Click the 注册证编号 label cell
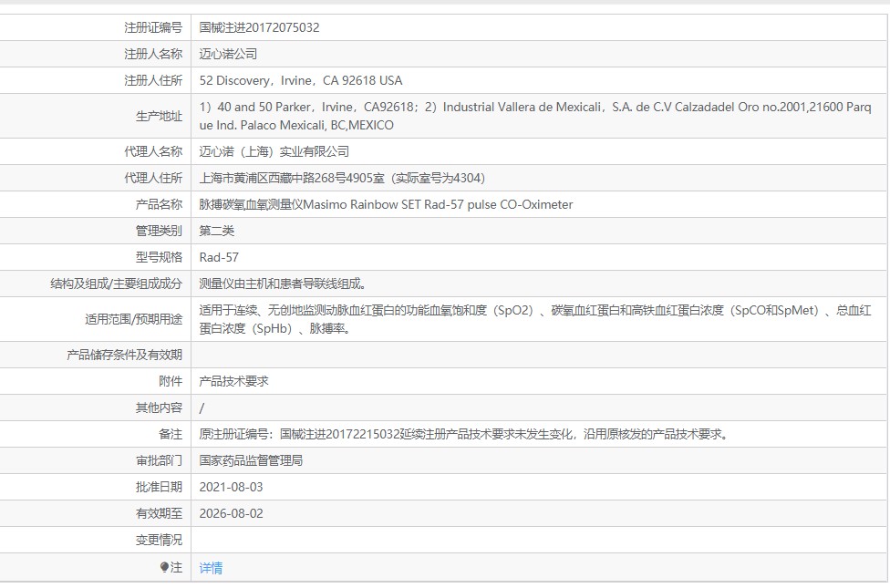Image resolution: width=890 pixels, height=588 pixels. click(153, 27)
